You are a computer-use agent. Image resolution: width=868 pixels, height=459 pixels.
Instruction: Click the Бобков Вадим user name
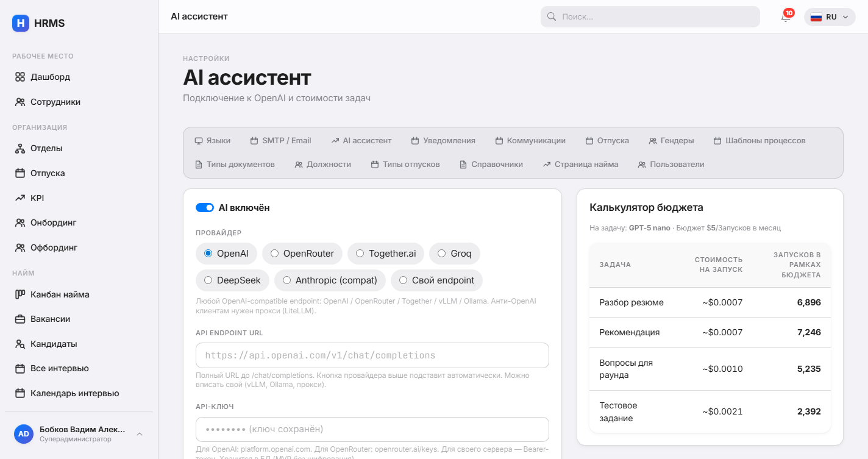click(82, 429)
